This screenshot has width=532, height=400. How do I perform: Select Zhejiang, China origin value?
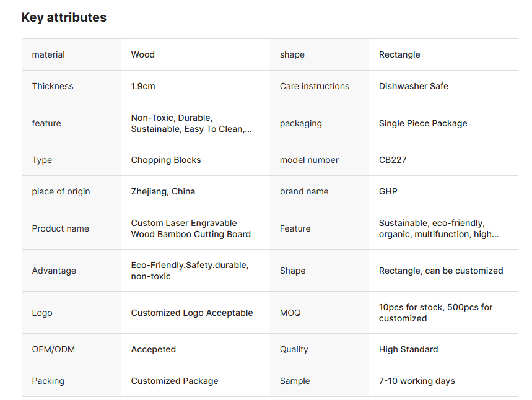pos(163,191)
